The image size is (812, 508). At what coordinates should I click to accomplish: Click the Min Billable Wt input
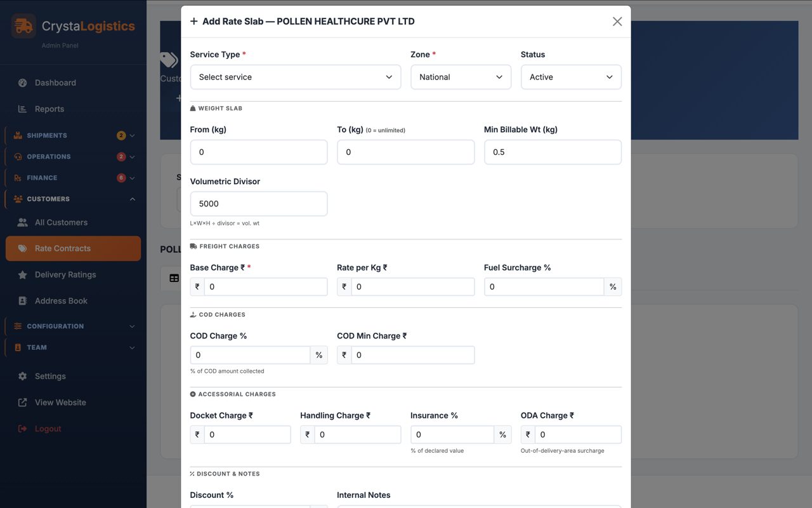click(x=553, y=152)
